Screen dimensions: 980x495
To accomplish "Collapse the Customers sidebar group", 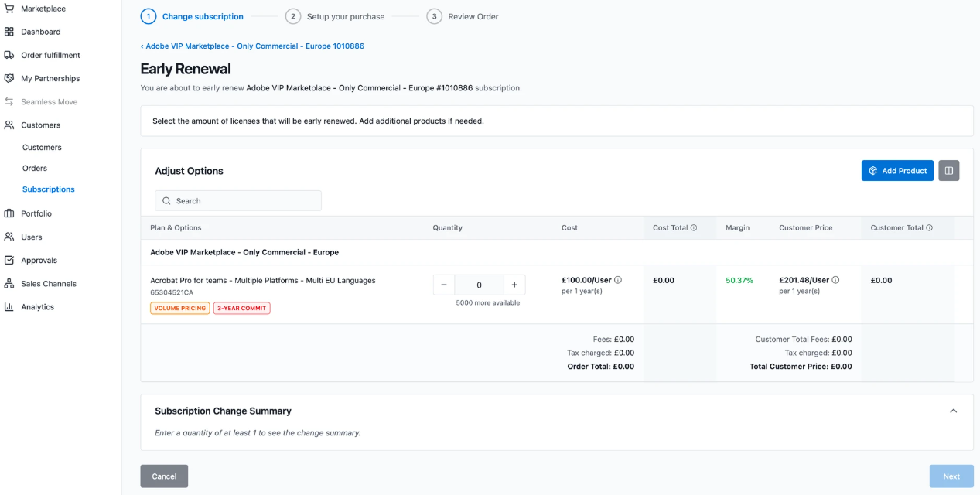I will pyautogui.click(x=40, y=125).
